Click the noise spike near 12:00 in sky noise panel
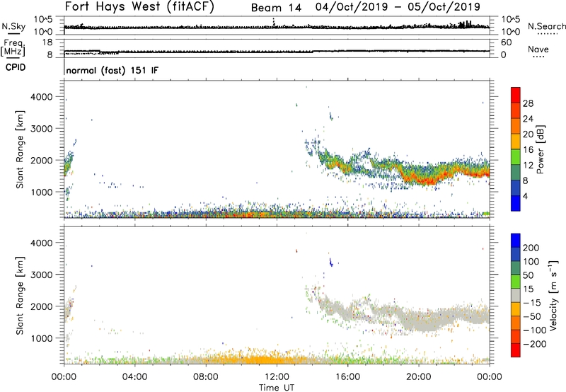Viewport: 566px width, 392px height. coord(274,22)
